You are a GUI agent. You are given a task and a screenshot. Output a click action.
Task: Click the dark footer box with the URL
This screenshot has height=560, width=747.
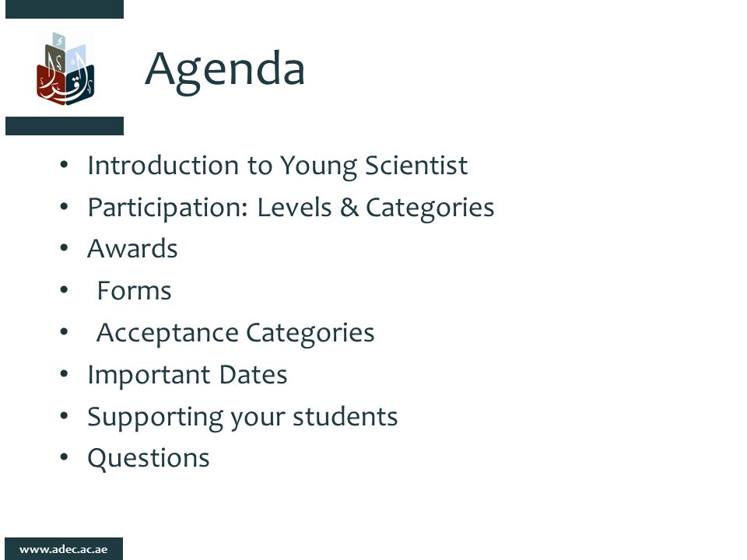64,548
